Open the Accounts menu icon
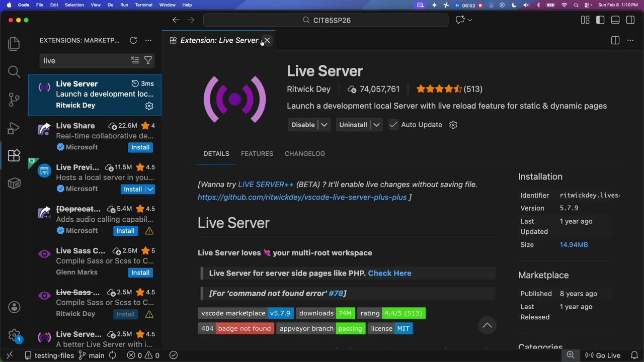The image size is (644, 362). (x=14, y=307)
